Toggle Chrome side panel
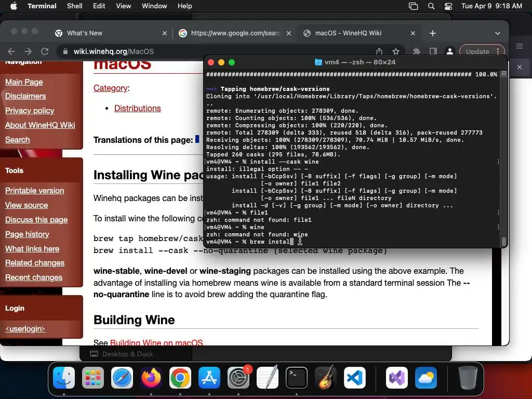532x399 pixels. pos(433,51)
